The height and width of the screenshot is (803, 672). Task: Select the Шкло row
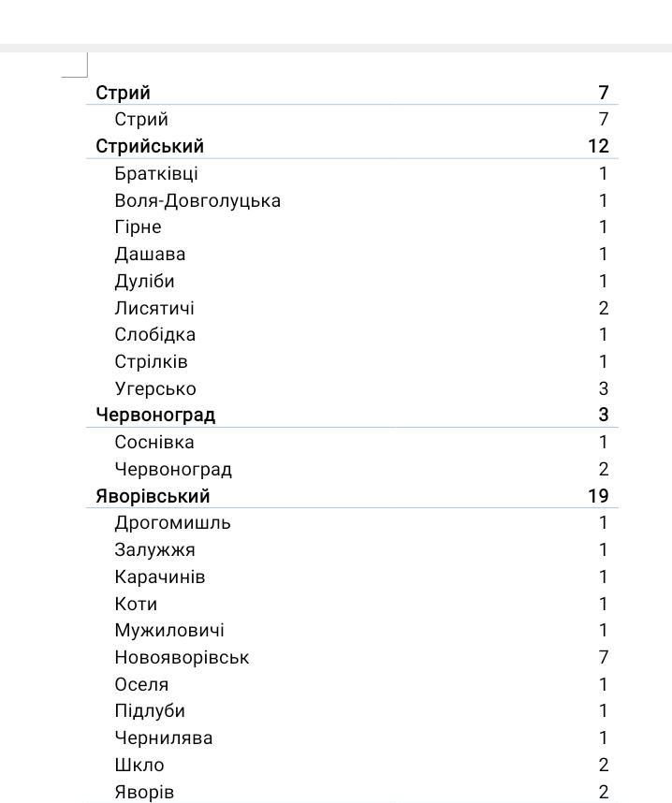coord(353,766)
